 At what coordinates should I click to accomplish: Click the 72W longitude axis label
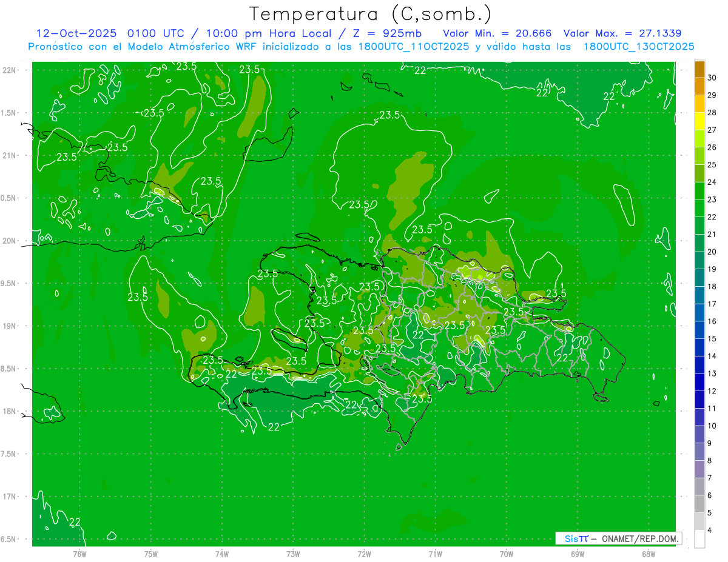(x=364, y=554)
